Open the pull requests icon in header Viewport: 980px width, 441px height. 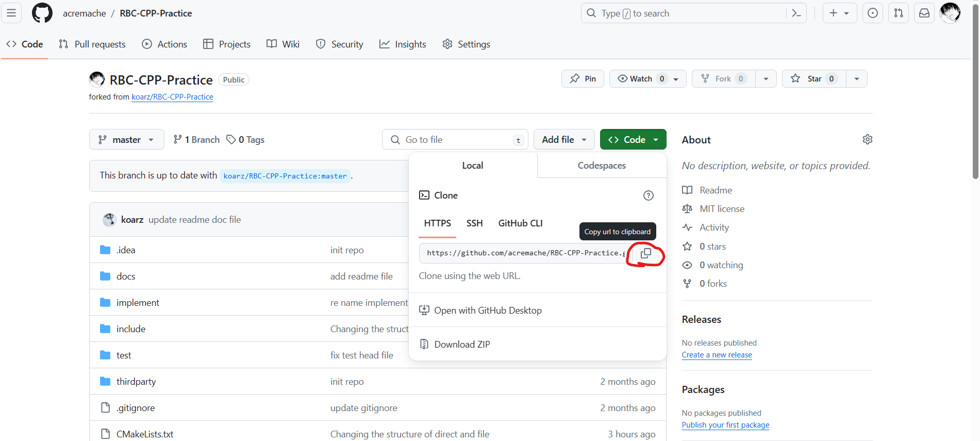[899, 13]
